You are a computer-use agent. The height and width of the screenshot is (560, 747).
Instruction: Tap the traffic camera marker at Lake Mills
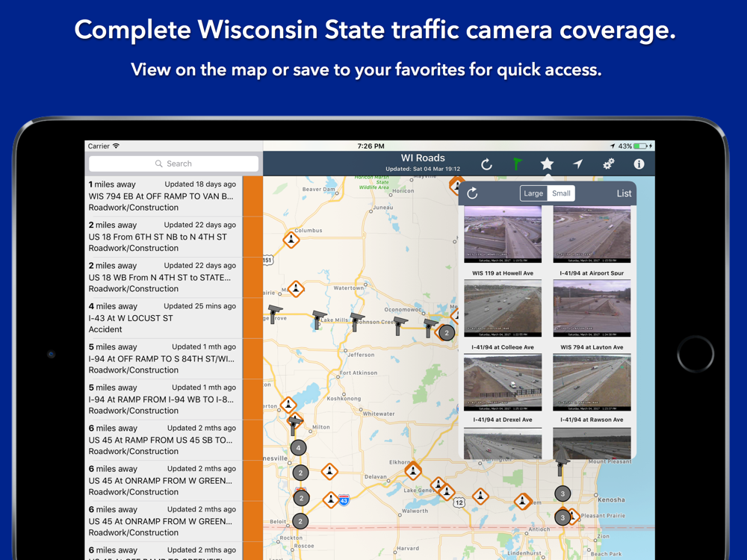pos(319,319)
